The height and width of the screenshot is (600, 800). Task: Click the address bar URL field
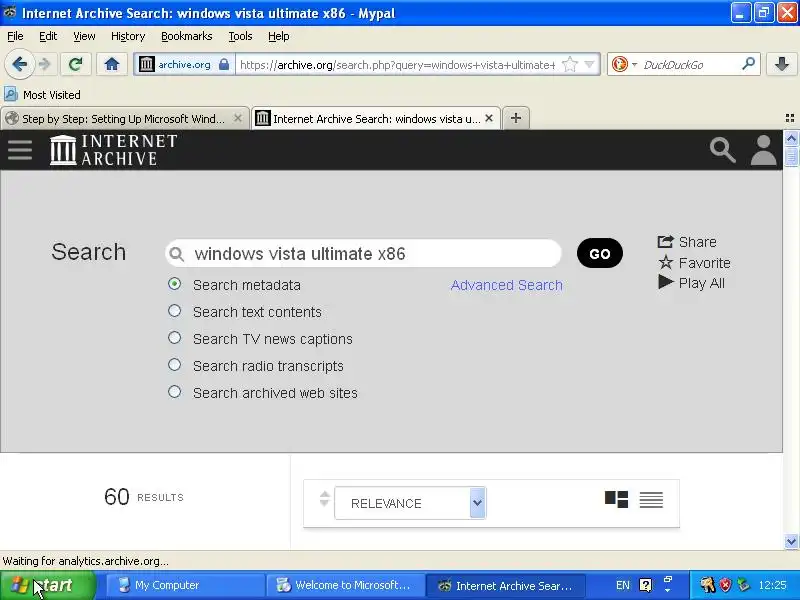(397, 65)
